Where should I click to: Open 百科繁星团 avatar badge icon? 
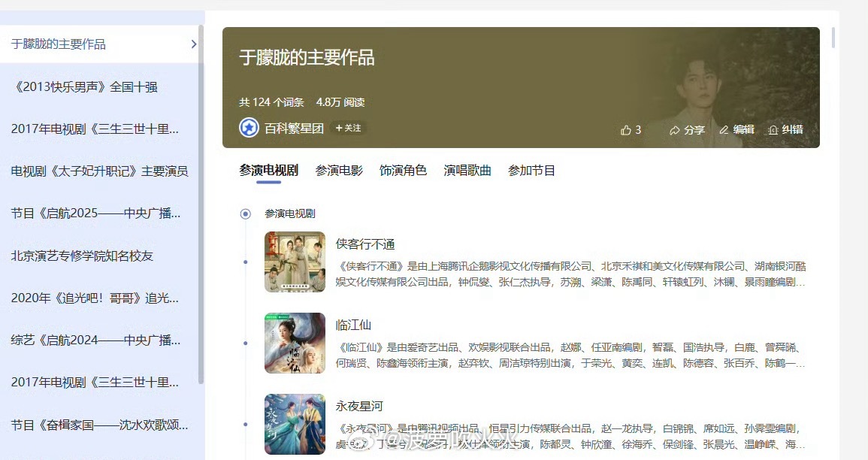tap(249, 128)
